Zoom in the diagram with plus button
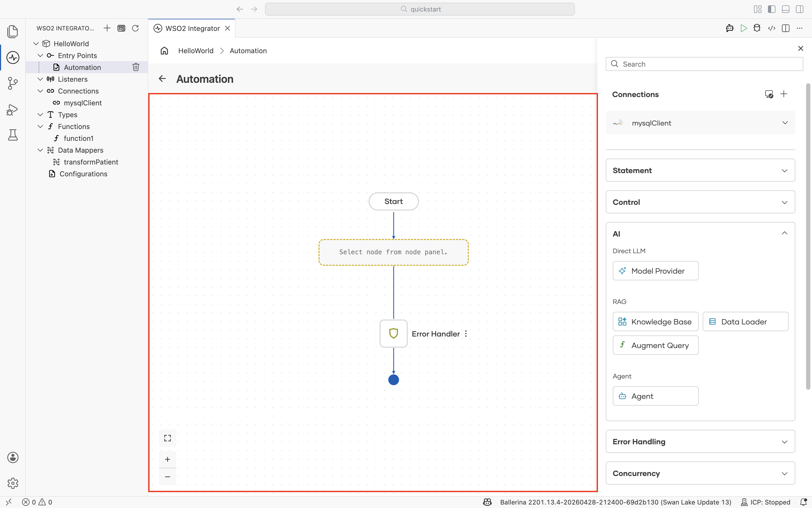This screenshot has height=508, width=812. 168,459
